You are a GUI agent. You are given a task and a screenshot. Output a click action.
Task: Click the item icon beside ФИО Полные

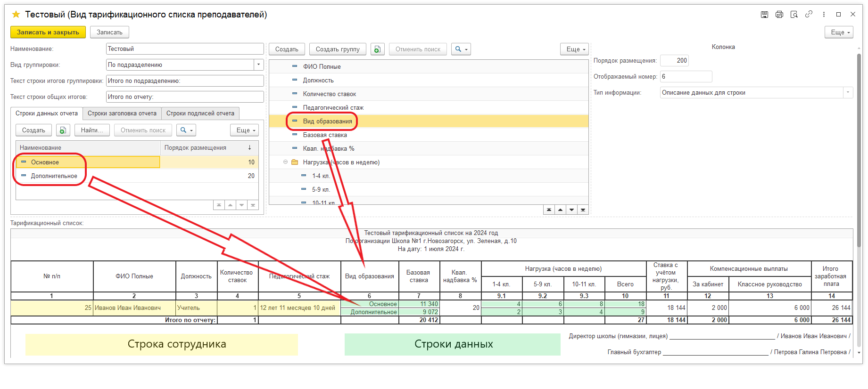tap(295, 66)
